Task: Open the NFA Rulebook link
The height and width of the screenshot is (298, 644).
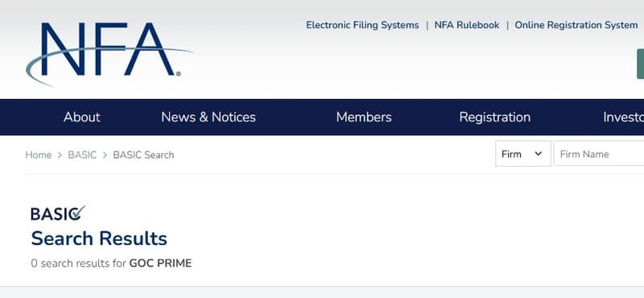Action: click(x=467, y=25)
